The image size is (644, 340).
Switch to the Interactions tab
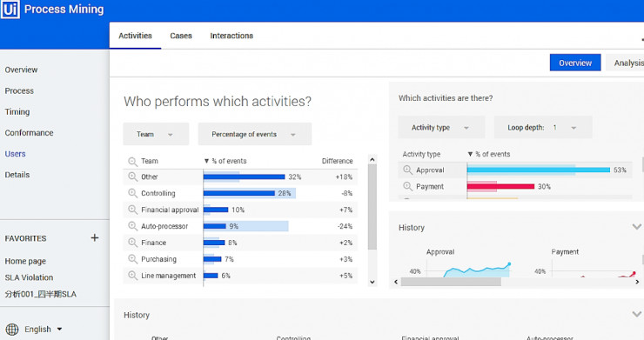pyautogui.click(x=231, y=36)
